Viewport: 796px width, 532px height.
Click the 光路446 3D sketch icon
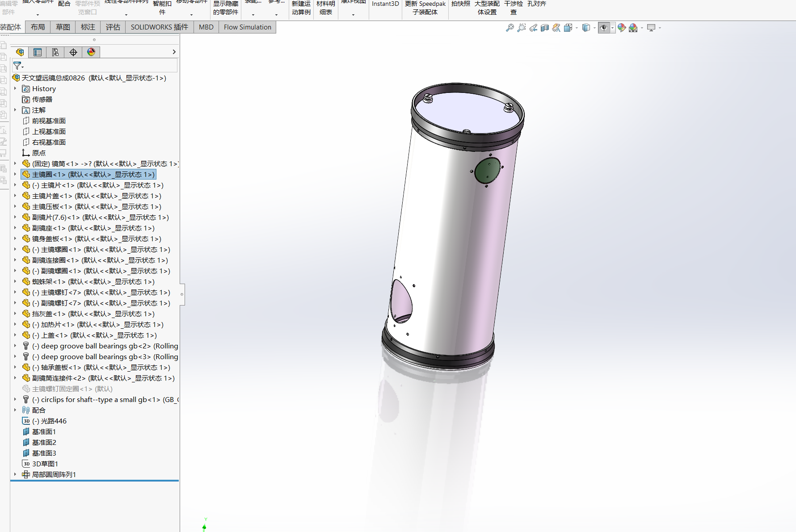(26, 421)
